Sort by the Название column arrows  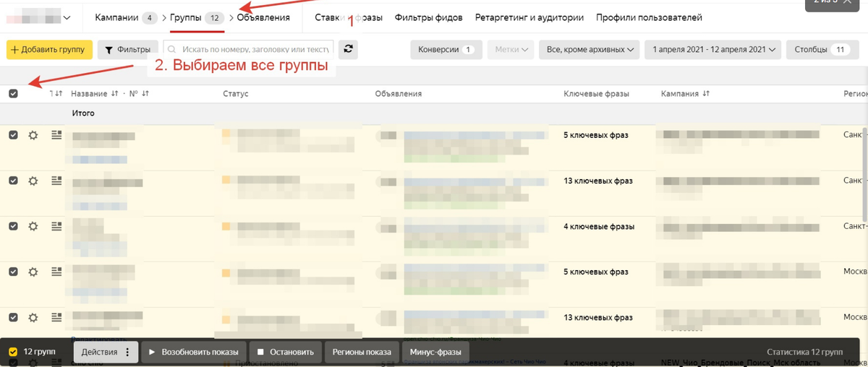coord(114,94)
